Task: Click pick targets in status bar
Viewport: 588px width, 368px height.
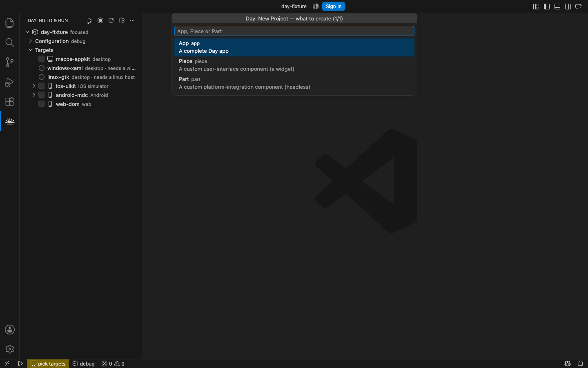Action: pyautogui.click(x=48, y=364)
